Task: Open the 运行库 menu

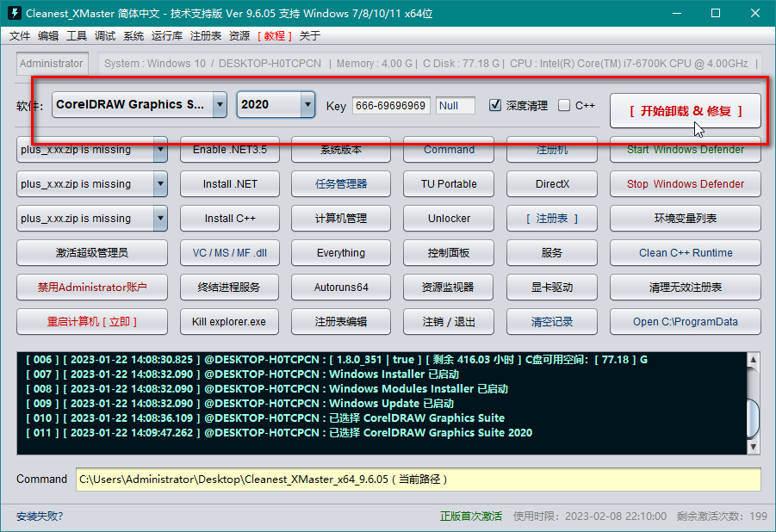Action: pyautogui.click(x=167, y=35)
